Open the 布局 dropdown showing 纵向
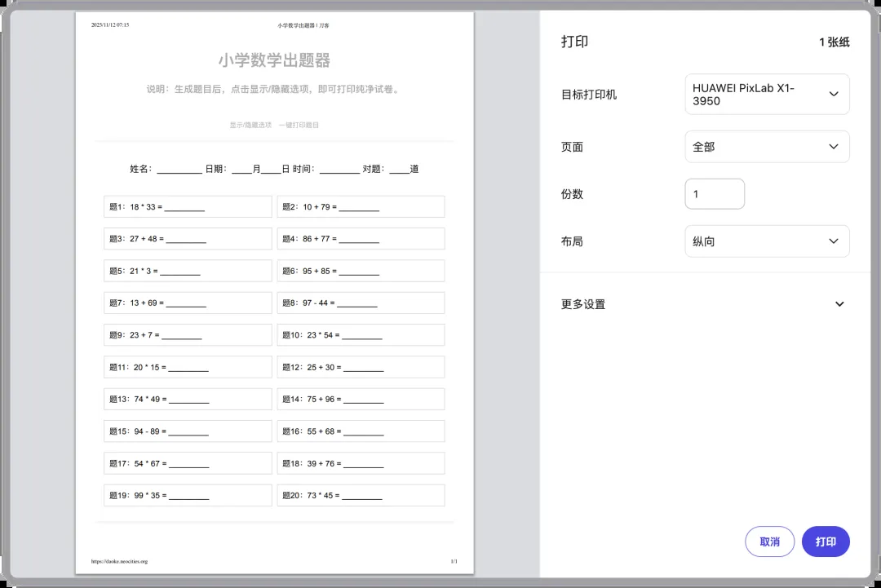The width and height of the screenshot is (881, 588). tap(766, 241)
